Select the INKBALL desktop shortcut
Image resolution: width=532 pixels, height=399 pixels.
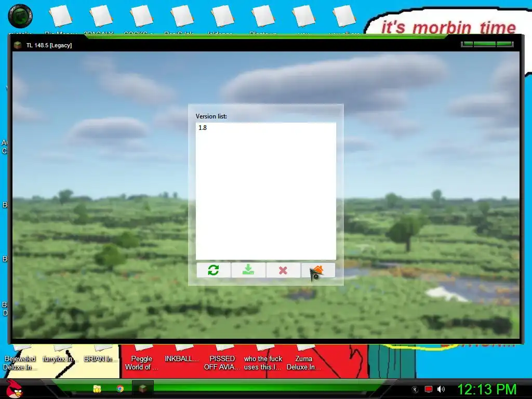pos(182,355)
